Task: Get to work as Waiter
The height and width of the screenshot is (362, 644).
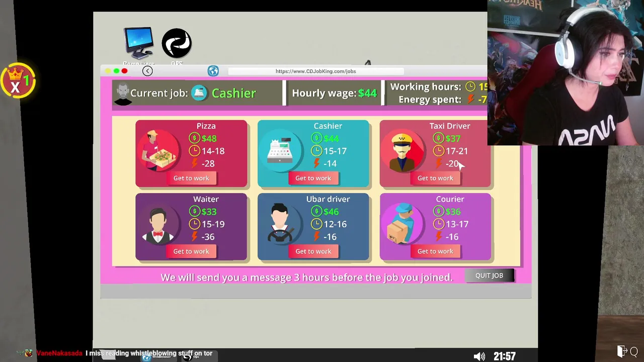Action: (x=191, y=251)
